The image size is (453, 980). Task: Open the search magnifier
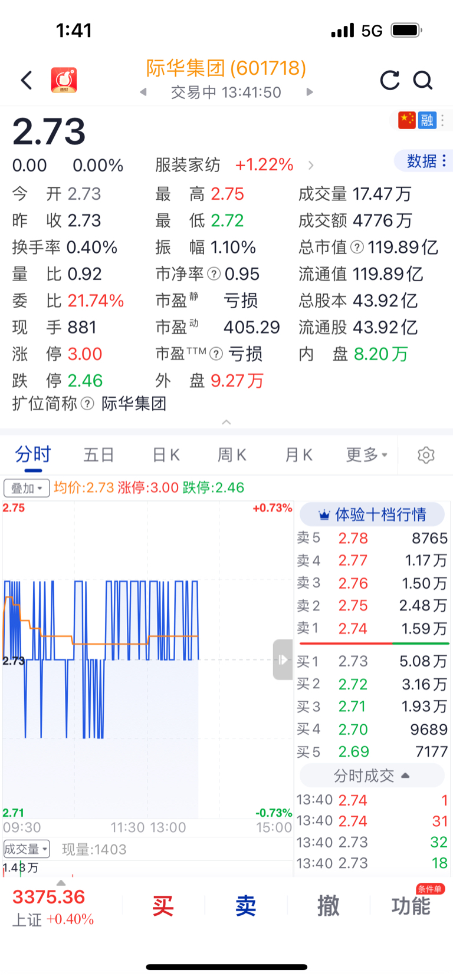(423, 80)
